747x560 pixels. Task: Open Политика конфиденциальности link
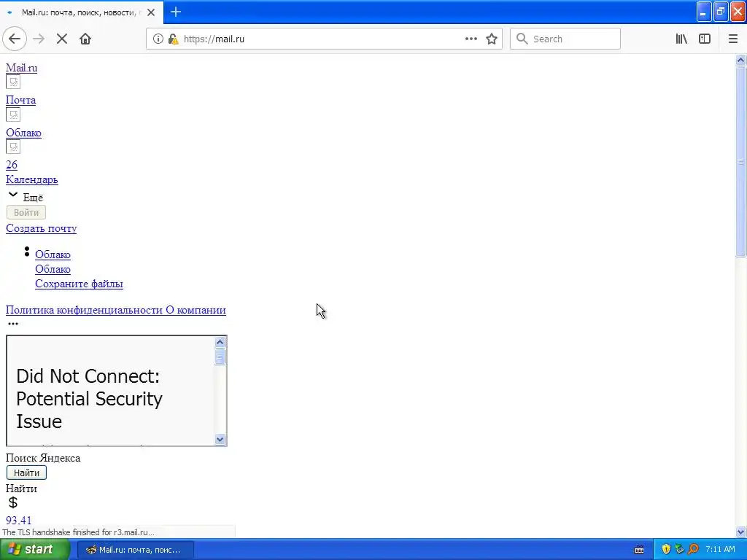click(x=85, y=310)
